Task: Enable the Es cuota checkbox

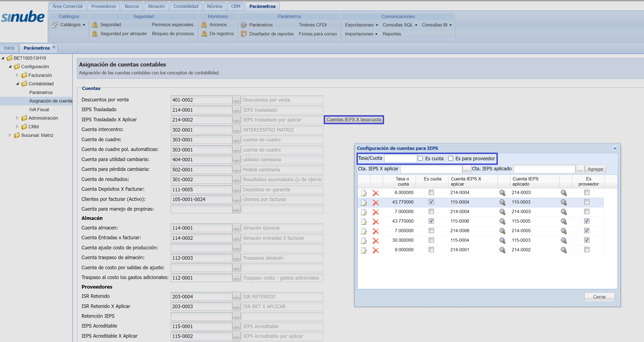Action: pyautogui.click(x=420, y=158)
